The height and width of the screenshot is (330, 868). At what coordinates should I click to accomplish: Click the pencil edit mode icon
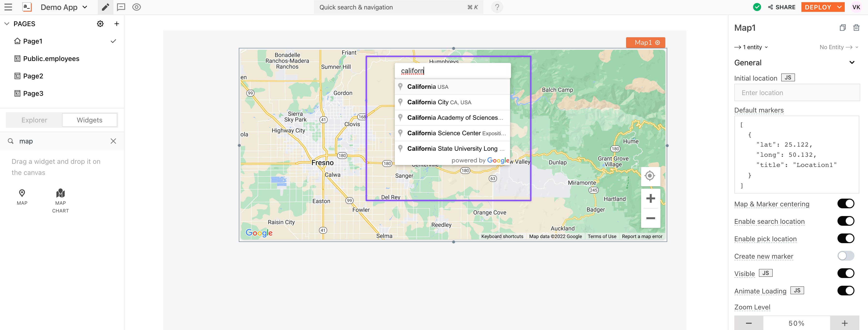point(105,7)
